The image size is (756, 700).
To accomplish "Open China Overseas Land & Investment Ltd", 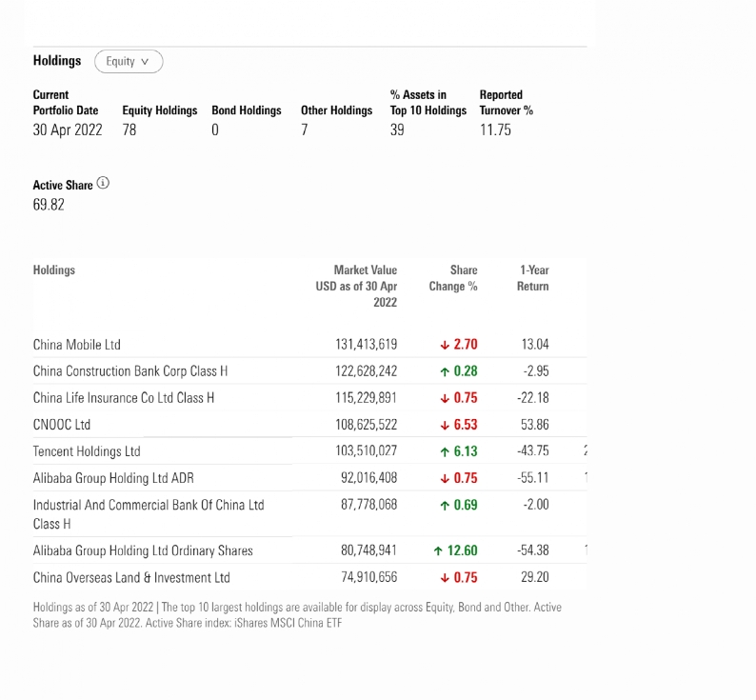I will [x=131, y=577].
